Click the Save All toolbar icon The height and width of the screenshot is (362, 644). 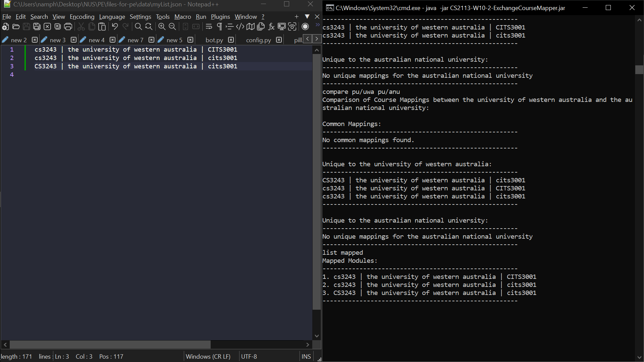tap(37, 27)
